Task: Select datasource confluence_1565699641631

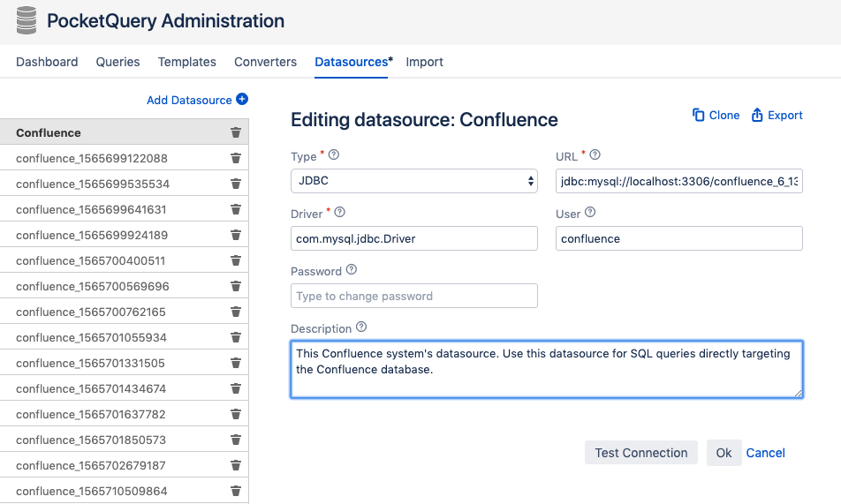Action: click(124, 209)
